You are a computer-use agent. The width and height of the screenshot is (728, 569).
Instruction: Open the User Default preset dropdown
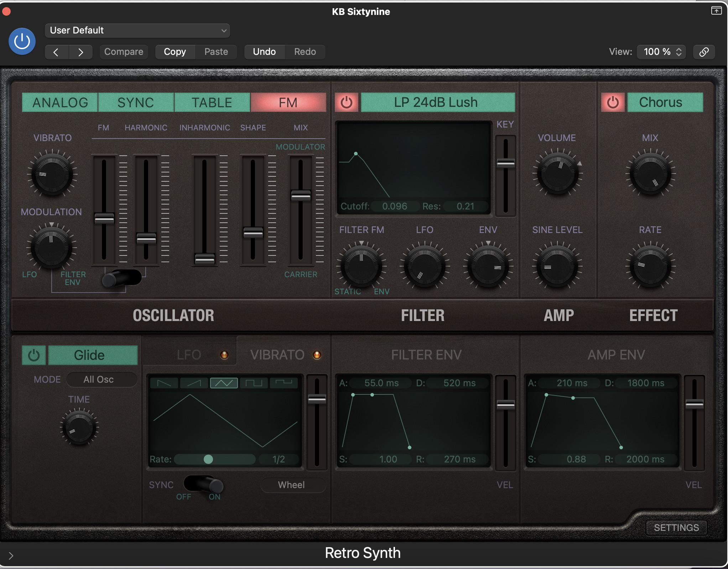137,31
